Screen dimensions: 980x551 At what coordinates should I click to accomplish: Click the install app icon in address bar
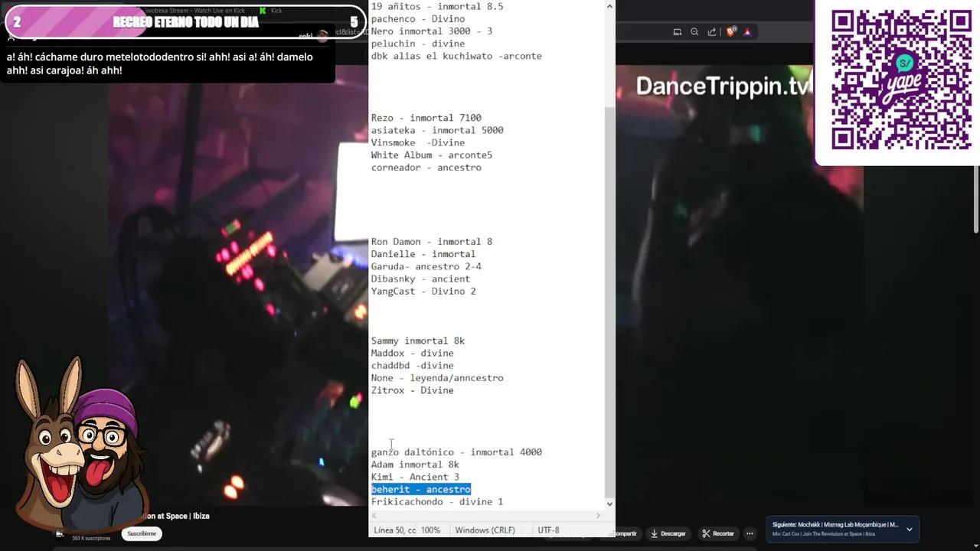[678, 32]
